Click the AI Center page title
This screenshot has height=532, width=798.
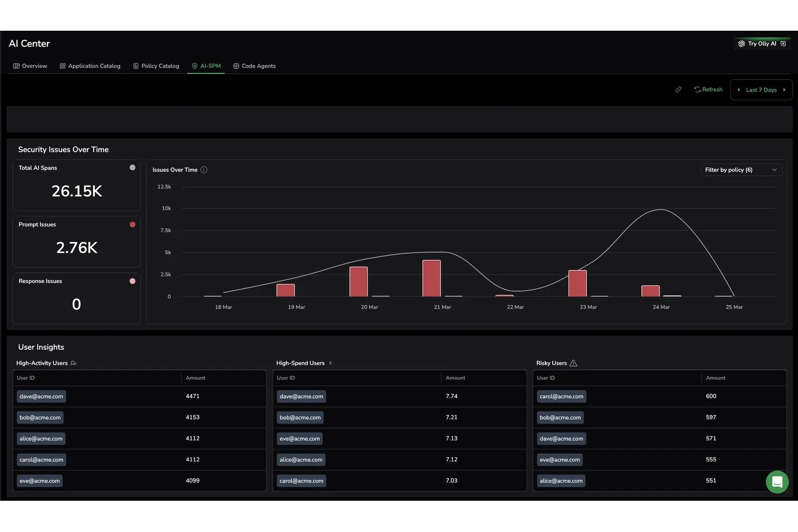pos(29,44)
